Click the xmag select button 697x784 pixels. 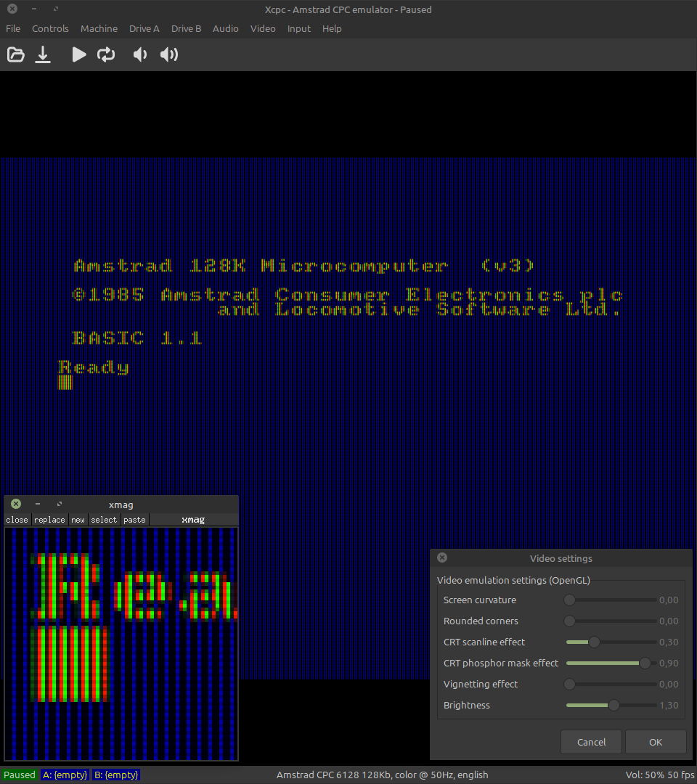[104, 520]
